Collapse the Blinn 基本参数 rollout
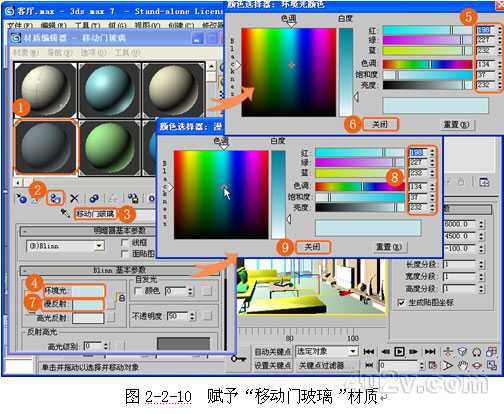The image size is (504, 414). (119, 270)
